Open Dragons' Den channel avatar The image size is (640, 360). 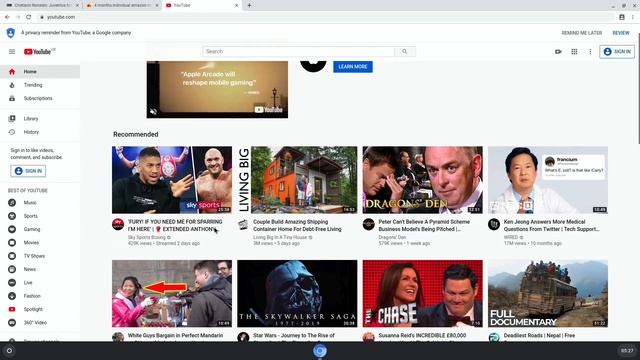[x=369, y=224]
